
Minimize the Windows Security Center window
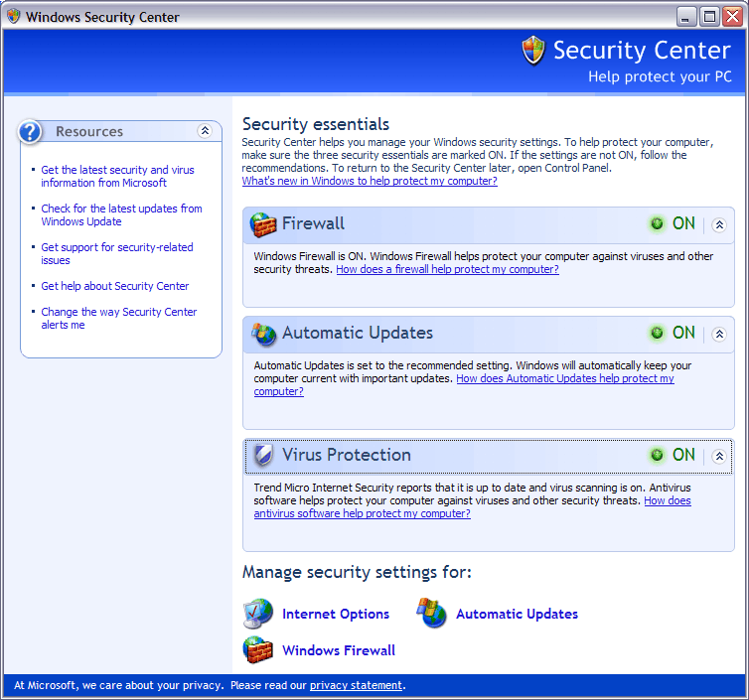tap(686, 17)
